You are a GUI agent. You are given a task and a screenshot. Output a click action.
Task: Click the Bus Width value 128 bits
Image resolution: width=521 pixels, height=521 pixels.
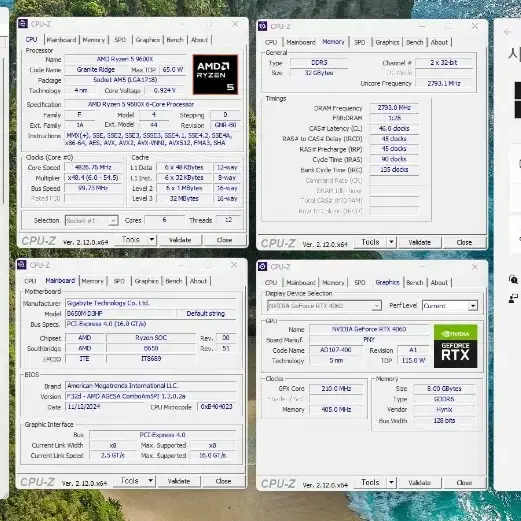pos(444,421)
